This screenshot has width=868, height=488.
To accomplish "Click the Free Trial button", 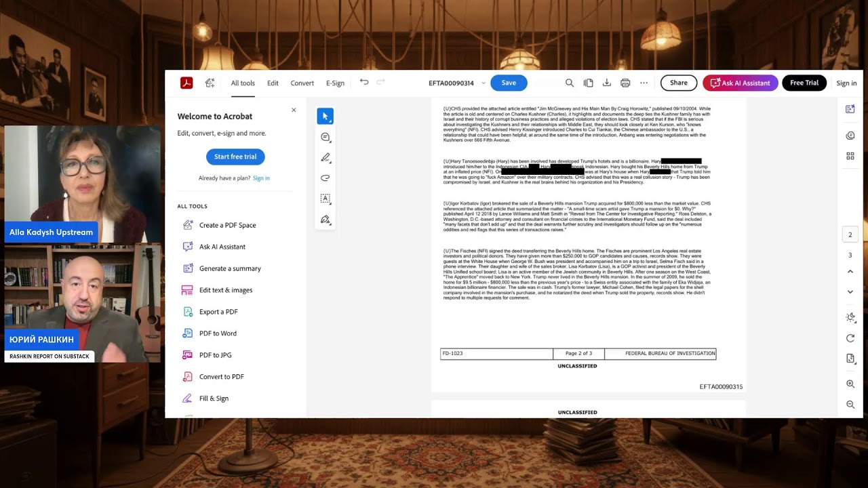I will 804,83.
